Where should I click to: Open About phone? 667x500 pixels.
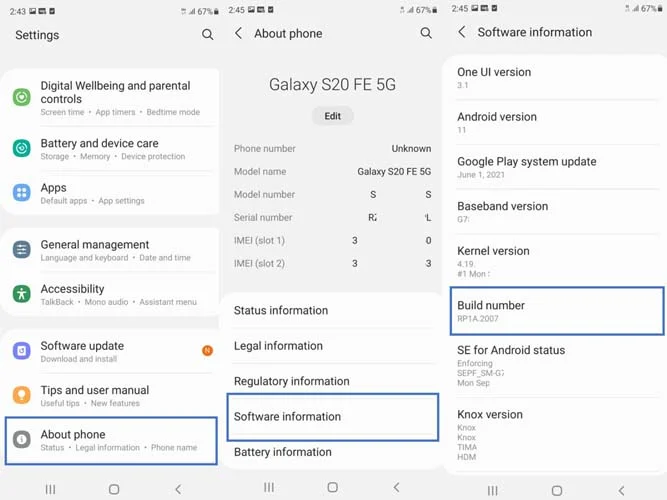click(111, 440)
